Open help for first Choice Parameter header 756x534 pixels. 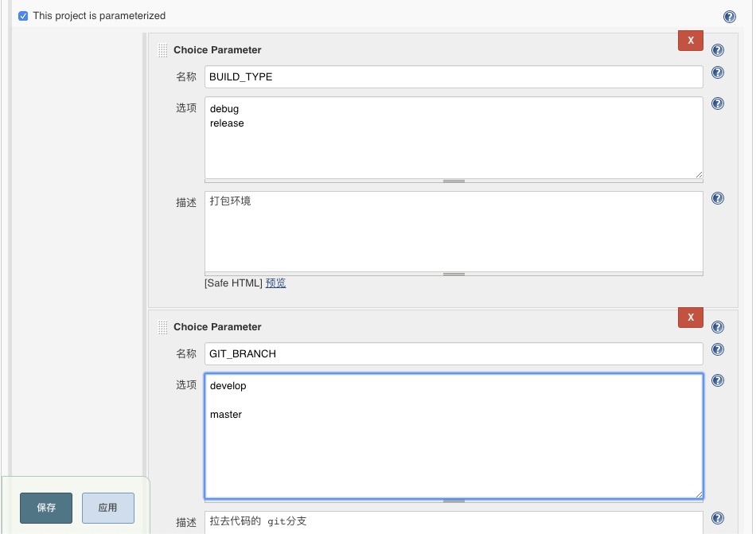(718, 50)
